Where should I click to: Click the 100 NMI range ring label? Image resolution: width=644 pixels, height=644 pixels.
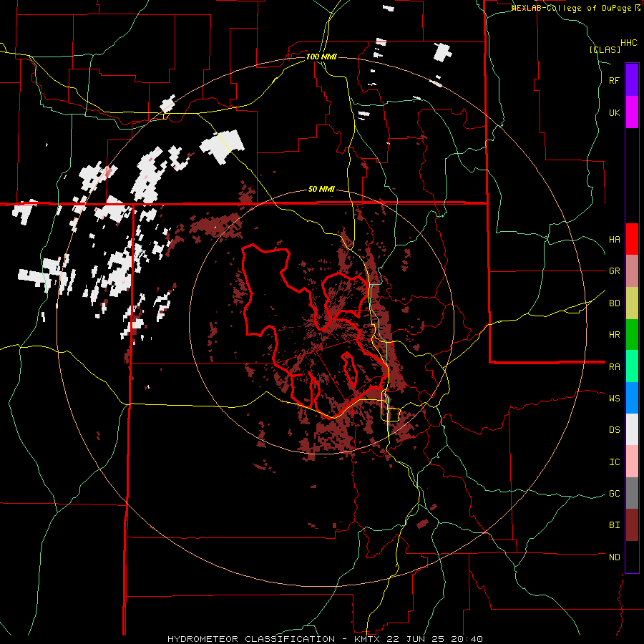coord(321,57)
